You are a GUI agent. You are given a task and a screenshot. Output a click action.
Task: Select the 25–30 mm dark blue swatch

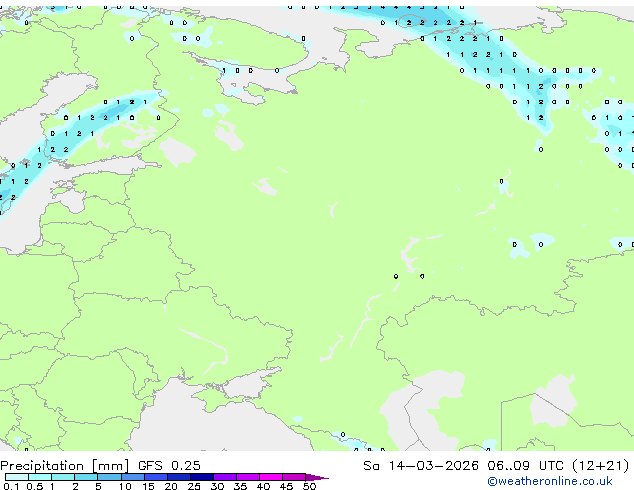[202, 477]
